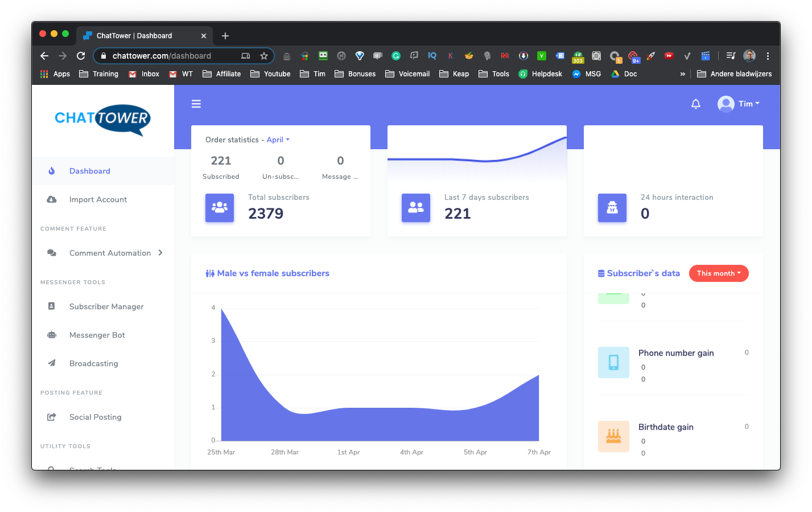The width and height of the screenshot is (812, 512).
Task: Go to Dashboard in the sidebar
Action: [103, 171]
